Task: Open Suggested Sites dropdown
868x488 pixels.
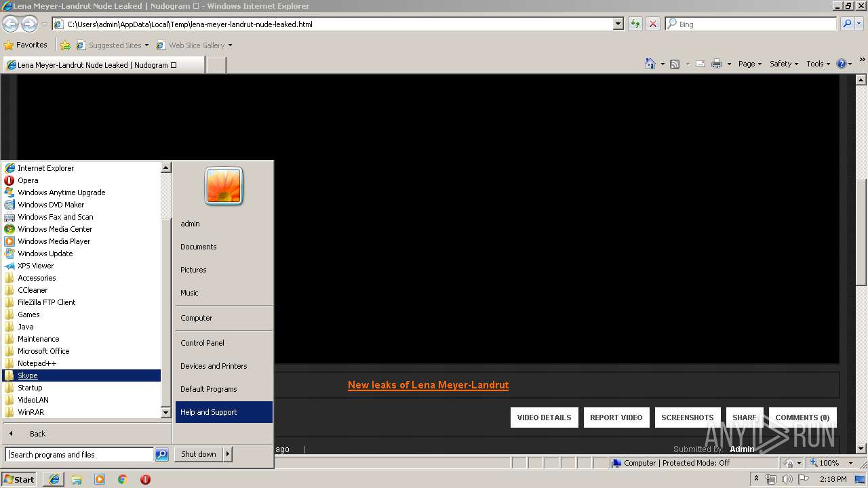Action: pyautogui.click(x=146, y=45)
